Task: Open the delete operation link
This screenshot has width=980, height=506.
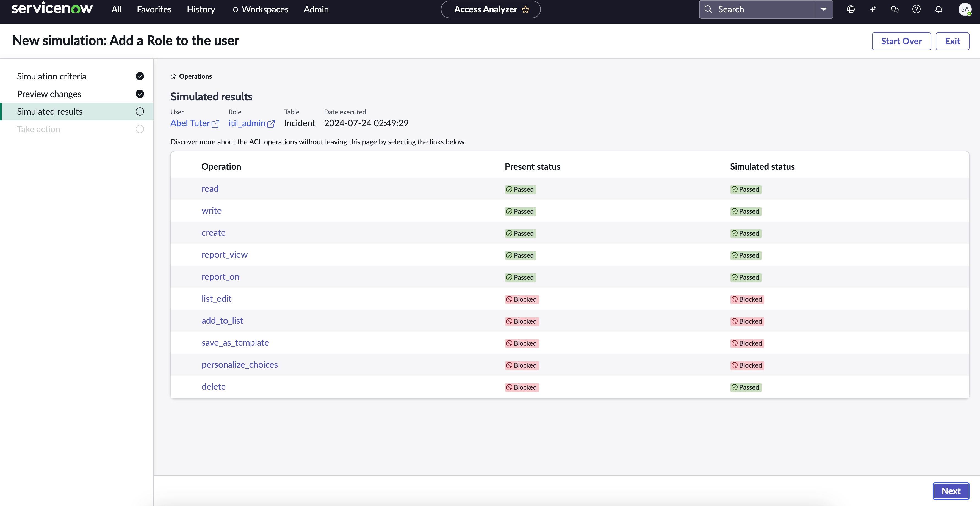Action: (x=214, y=387)
